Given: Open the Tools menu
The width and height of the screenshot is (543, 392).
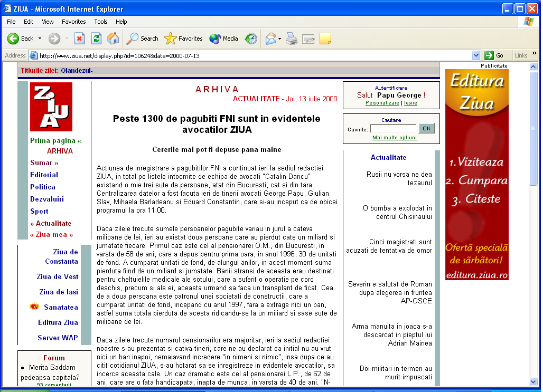Looking at the screenshot, I should (x=101, y=22).
